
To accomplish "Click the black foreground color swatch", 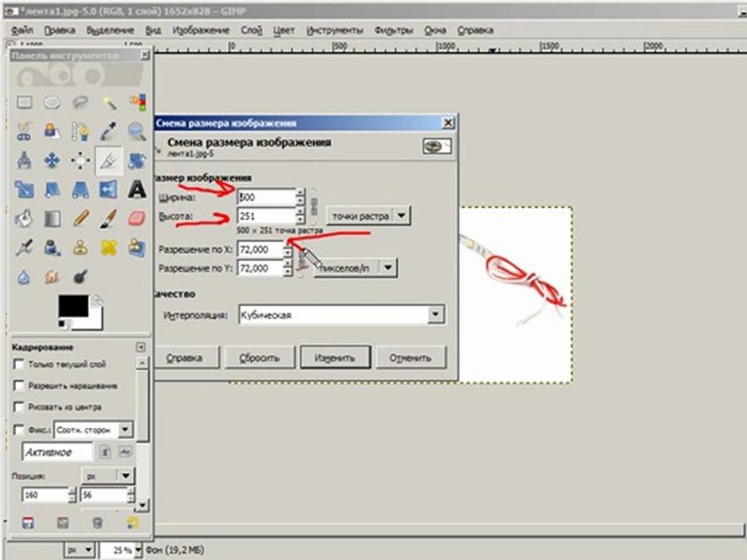I will [x=73, y=306].
